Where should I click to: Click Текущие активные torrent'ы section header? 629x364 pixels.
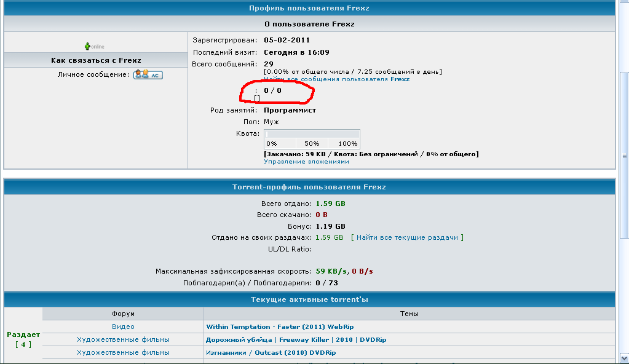[x=309, y=299]
